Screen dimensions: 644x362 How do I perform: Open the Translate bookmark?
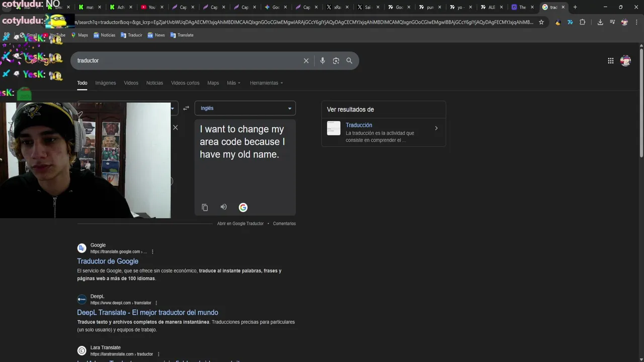tap(182, 35)
